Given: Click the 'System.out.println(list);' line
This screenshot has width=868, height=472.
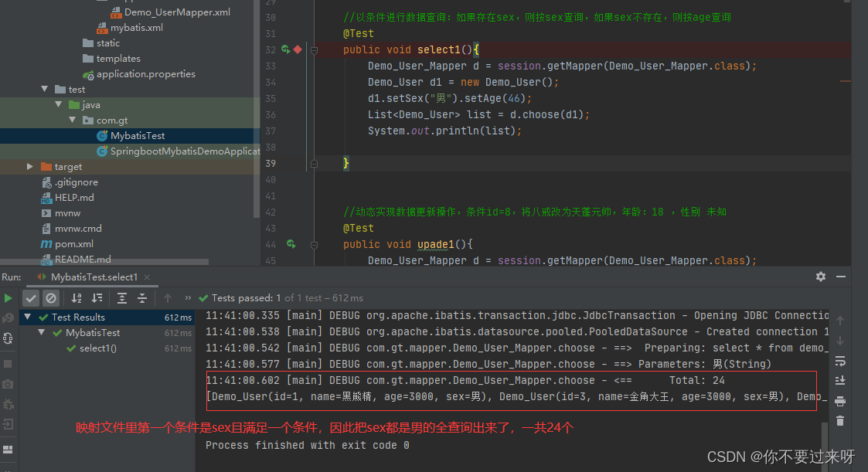Looking at the screenshot, I should click(444, 131).
